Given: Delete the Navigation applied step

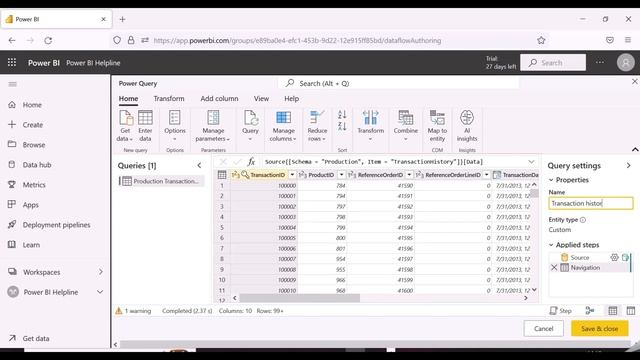Looking at the screenshot, I should point(554,268).
